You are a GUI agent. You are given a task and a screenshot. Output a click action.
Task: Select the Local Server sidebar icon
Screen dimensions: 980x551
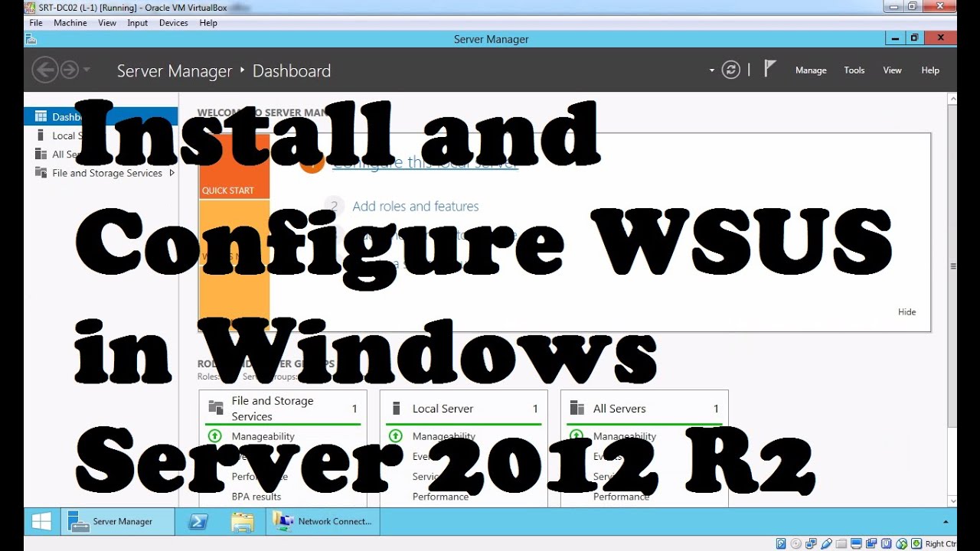pos(41,135)
